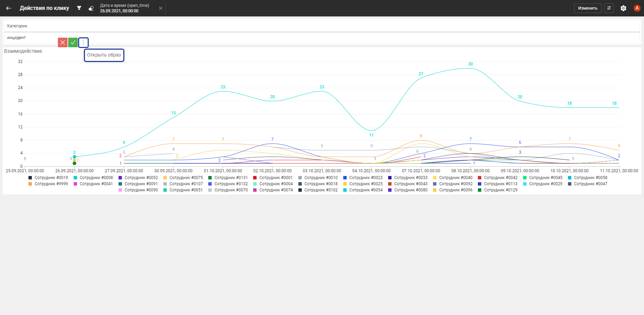Click x-axis label 01.10.2021, 00:00:00
Screen dimensions: 644x315
pyautogui.click(x=223, y=171)
